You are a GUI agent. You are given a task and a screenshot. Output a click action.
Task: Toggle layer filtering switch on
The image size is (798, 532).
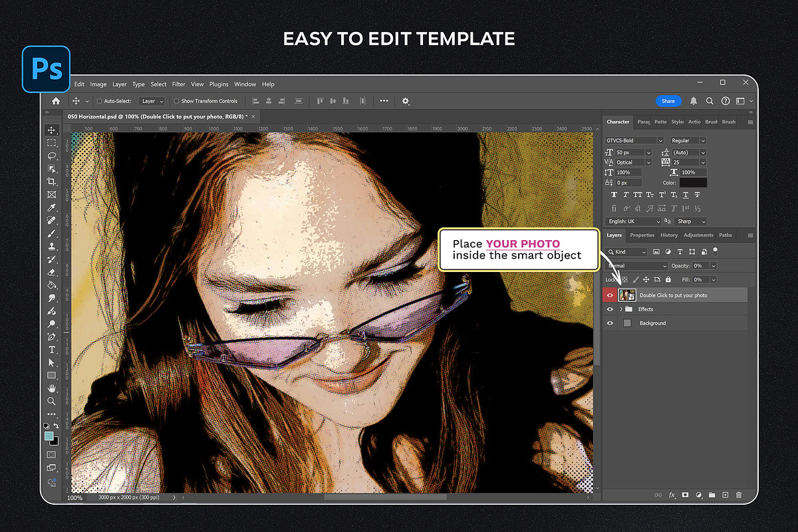[x=715, y=251]
